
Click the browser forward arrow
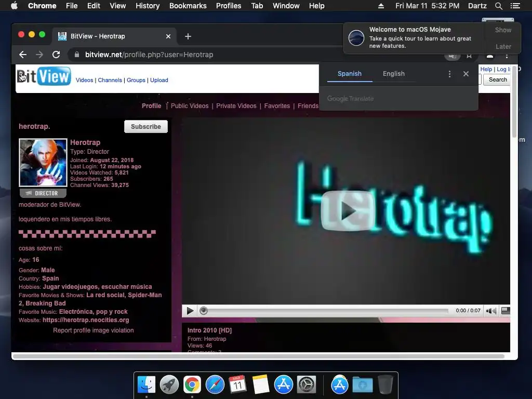pyautogui.click(x=39, y=55)
